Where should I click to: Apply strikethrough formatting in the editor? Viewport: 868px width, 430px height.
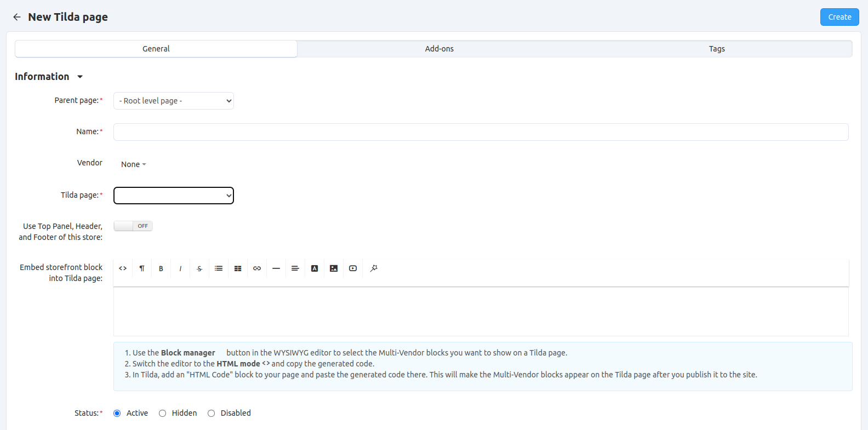coord(199,268)
